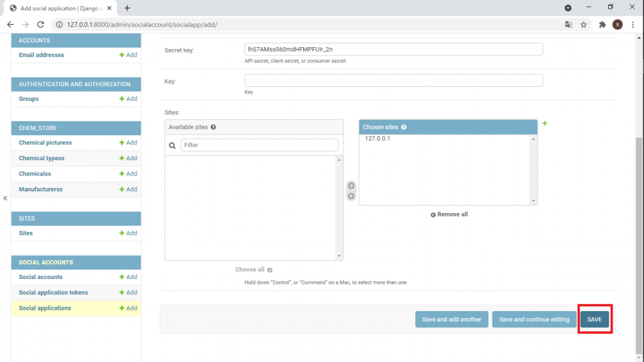Screen dimensions: 644x362
Task: Click the remove-site left arrow icon
Action: click(x=351, y=196)
